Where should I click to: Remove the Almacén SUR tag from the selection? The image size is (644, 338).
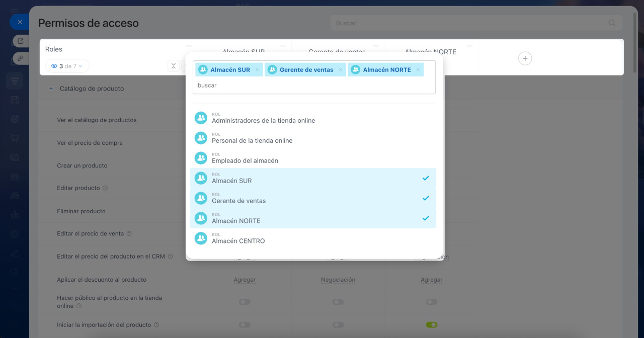[x=257, y=70]
